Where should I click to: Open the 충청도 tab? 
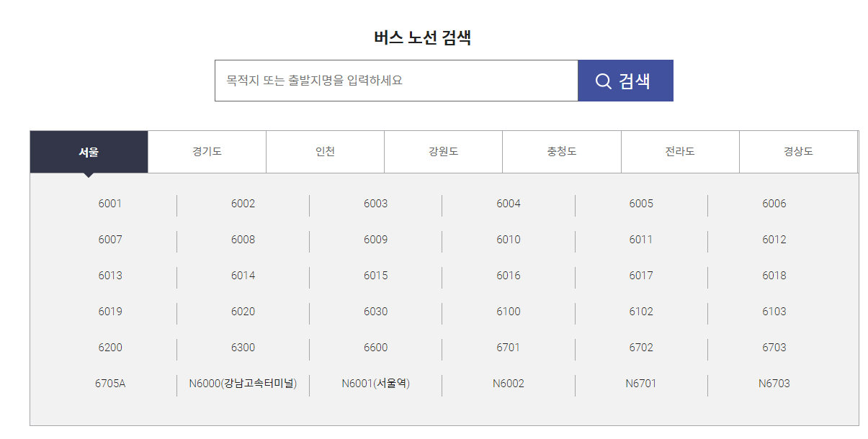pos(562,152)
